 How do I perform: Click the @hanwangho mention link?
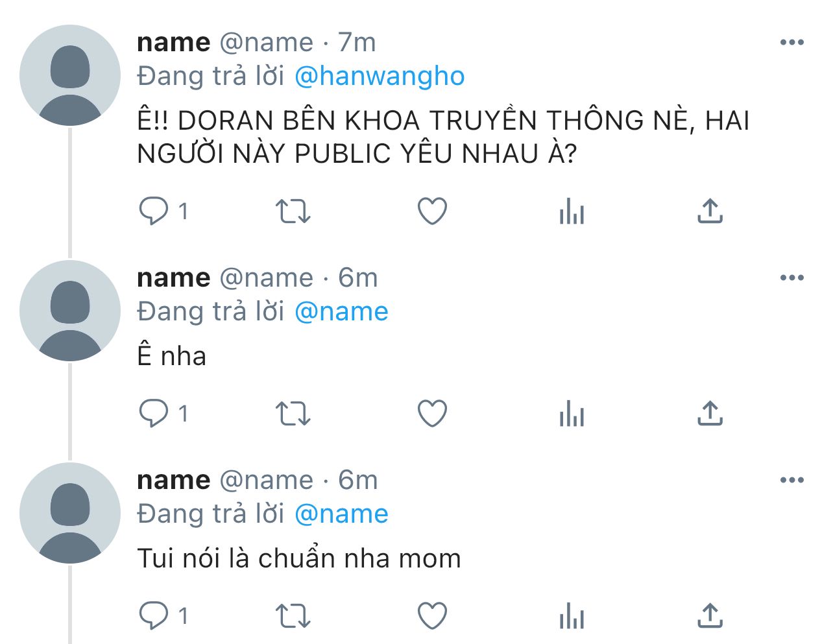pos(380,77)
